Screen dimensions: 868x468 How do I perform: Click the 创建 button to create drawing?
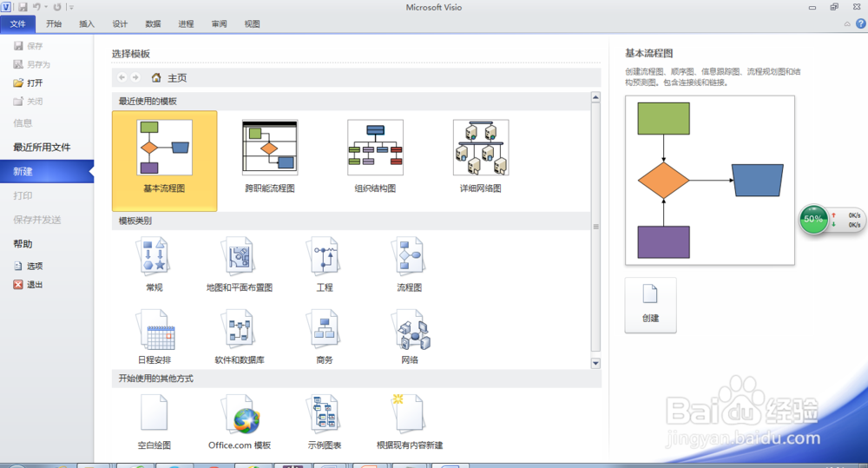pos(650,305)
